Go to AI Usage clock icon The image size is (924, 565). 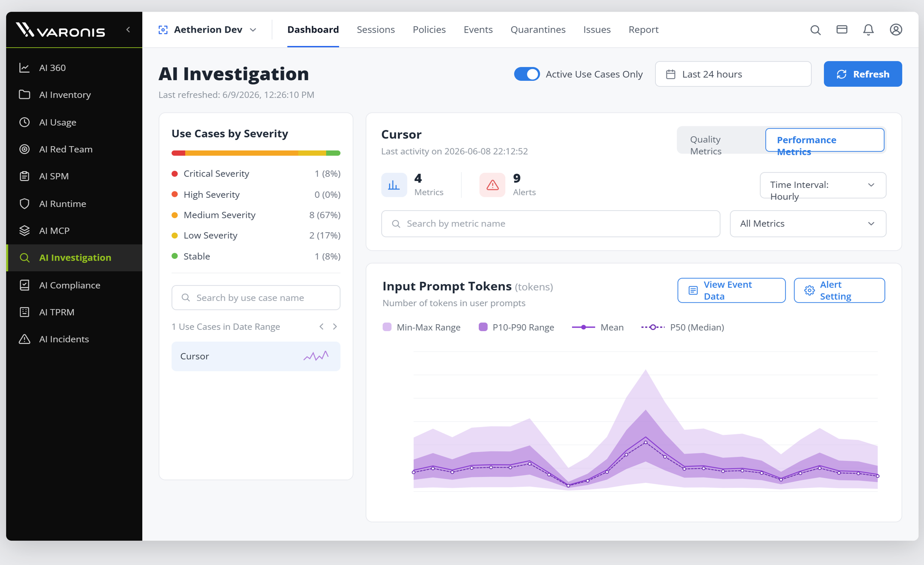tap(24, 122)
